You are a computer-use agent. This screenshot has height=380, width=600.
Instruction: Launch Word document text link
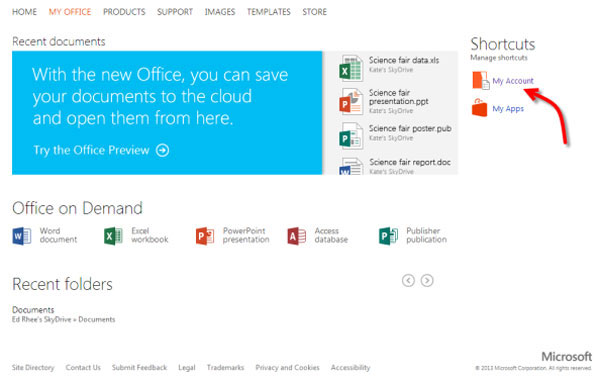(58, 235)
